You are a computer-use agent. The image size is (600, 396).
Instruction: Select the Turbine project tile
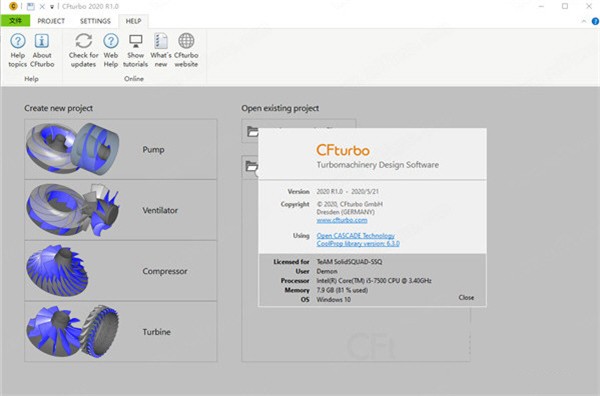(121, 332)
